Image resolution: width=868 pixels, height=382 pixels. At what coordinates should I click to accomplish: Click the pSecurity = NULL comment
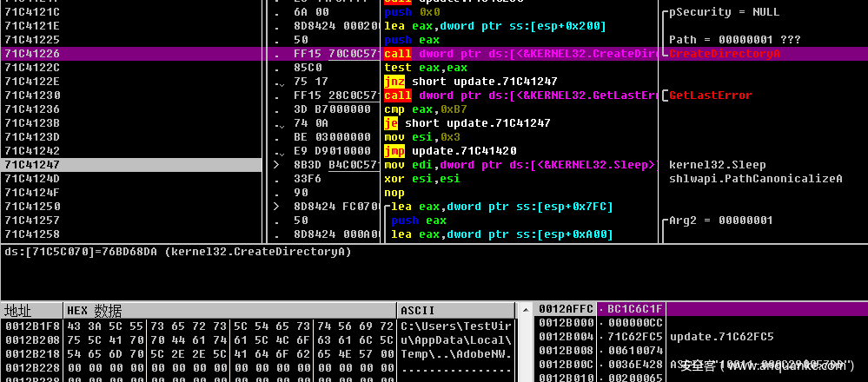click(x=723, y=12)
